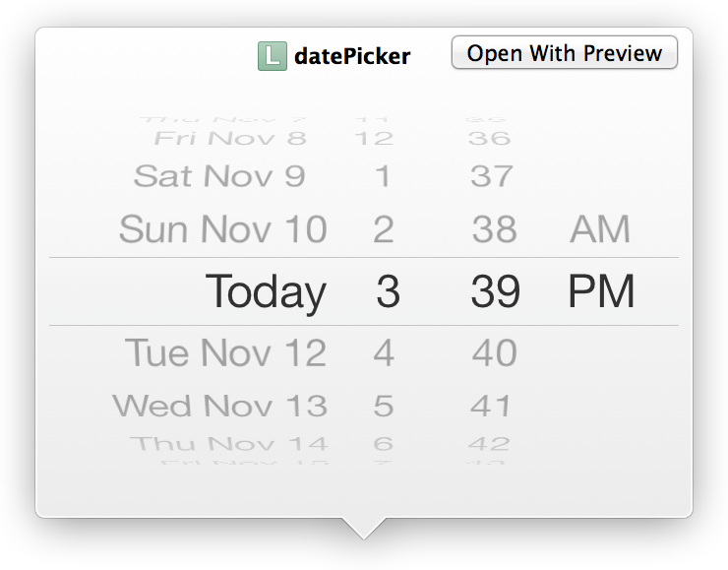The width and height of the screenshot is (728, 570).
Task: Click PM in the period wheel
Action: tap(601, 292)
